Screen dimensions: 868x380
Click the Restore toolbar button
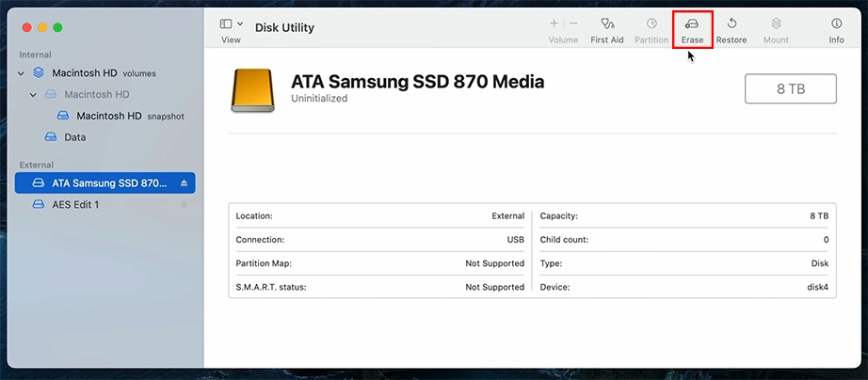point(731,30)
